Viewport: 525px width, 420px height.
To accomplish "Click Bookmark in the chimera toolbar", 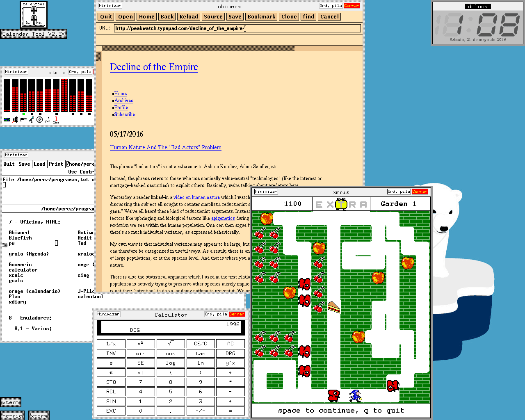I will coord(261,17).
